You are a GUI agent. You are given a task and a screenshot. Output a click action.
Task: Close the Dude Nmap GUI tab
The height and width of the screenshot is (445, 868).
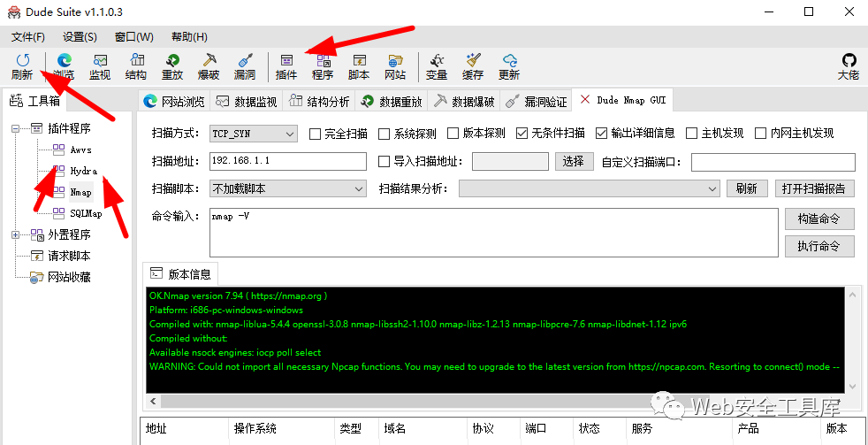click(x=584, y=100)
